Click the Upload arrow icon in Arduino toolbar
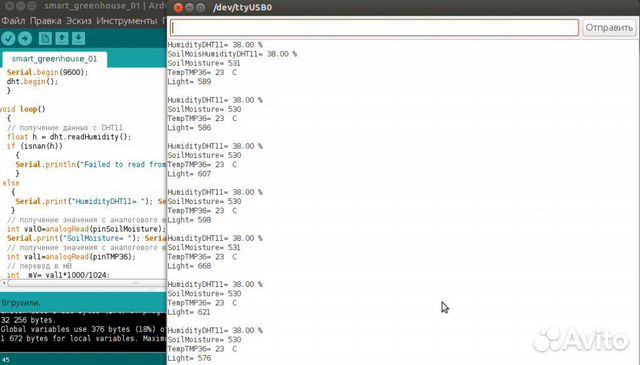Screen dimensions: 640x365 click(25, 38)
